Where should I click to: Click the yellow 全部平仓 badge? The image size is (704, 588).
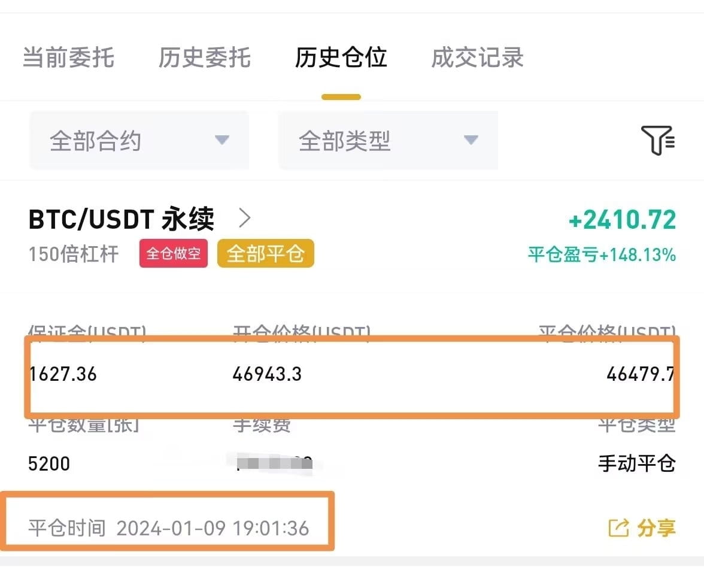265,253
